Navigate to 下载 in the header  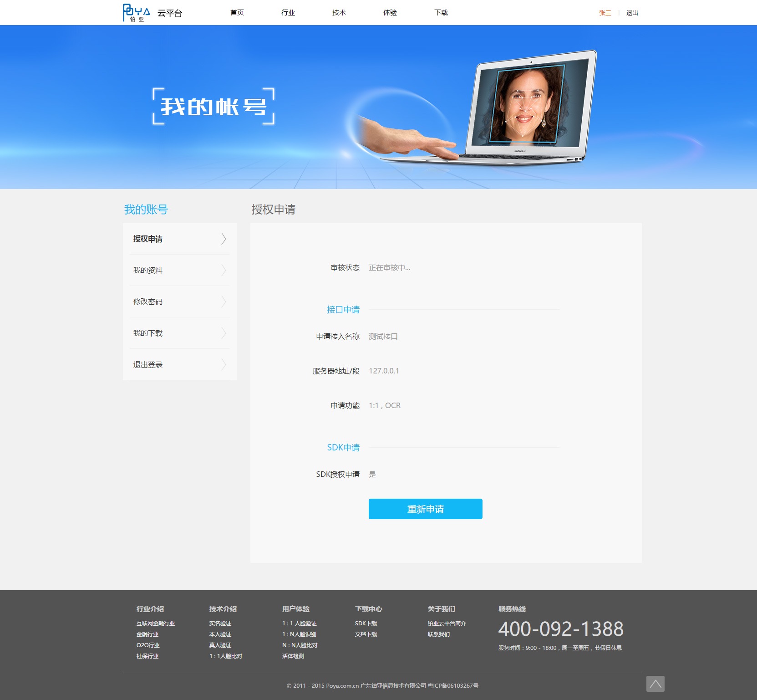tap(441, 13)
